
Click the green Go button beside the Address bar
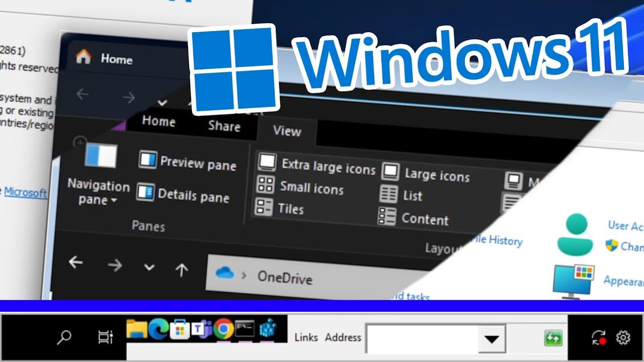click(553, 338)
